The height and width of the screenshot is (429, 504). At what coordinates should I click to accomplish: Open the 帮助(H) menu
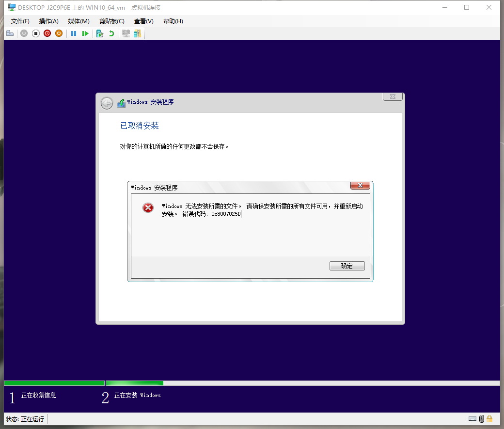[x=173, y=21]
